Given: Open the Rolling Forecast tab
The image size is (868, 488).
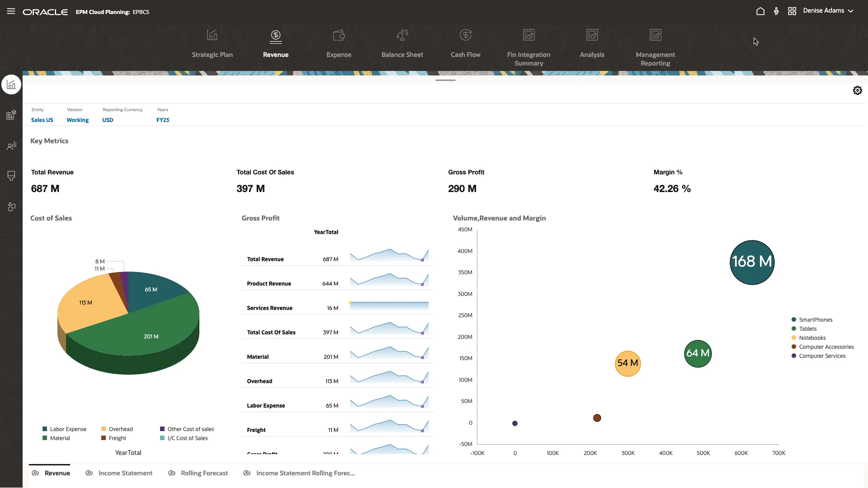Looking at the screenshot, I should pos(204,473).
